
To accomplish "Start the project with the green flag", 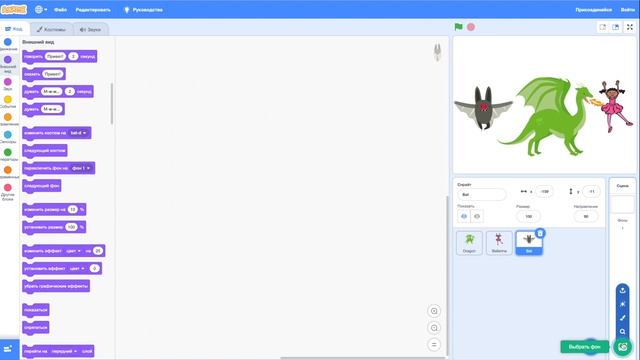I will pos(458,27).
